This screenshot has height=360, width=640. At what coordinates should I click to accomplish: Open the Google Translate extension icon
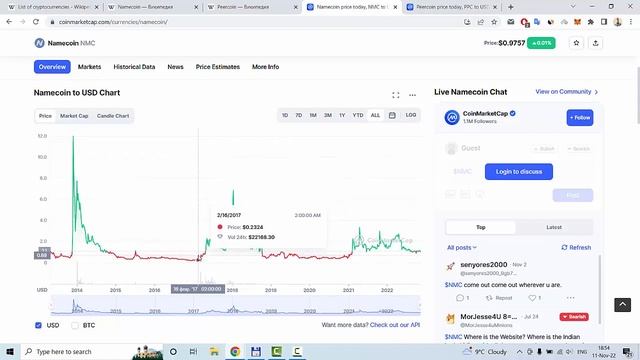point(537,22)
